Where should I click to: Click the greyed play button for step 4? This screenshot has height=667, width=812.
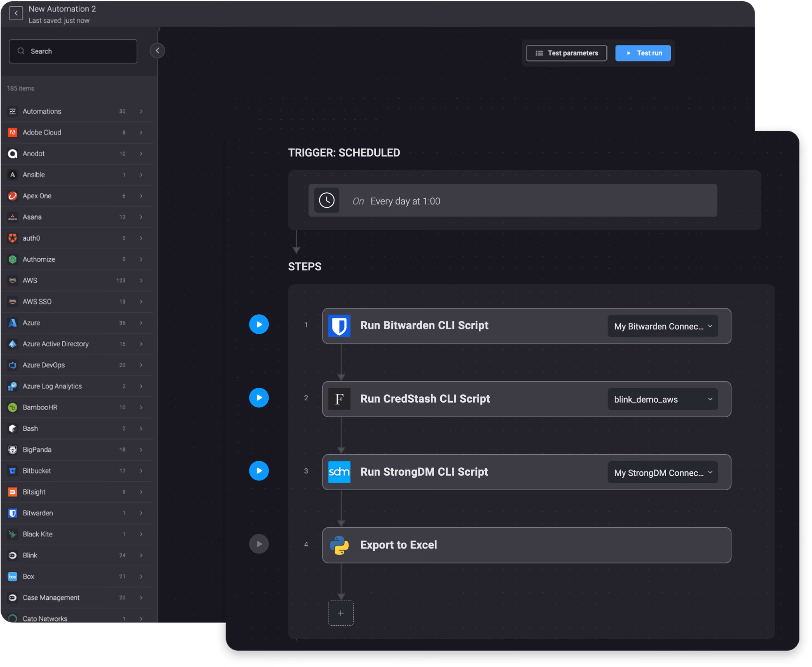(x=259, y=544)
